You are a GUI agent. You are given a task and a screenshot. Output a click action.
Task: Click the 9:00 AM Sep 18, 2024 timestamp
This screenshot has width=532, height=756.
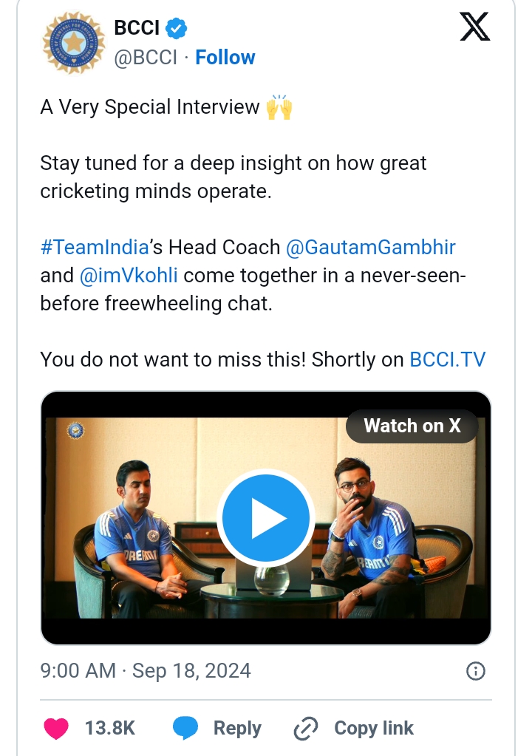[x=146, y=671]
